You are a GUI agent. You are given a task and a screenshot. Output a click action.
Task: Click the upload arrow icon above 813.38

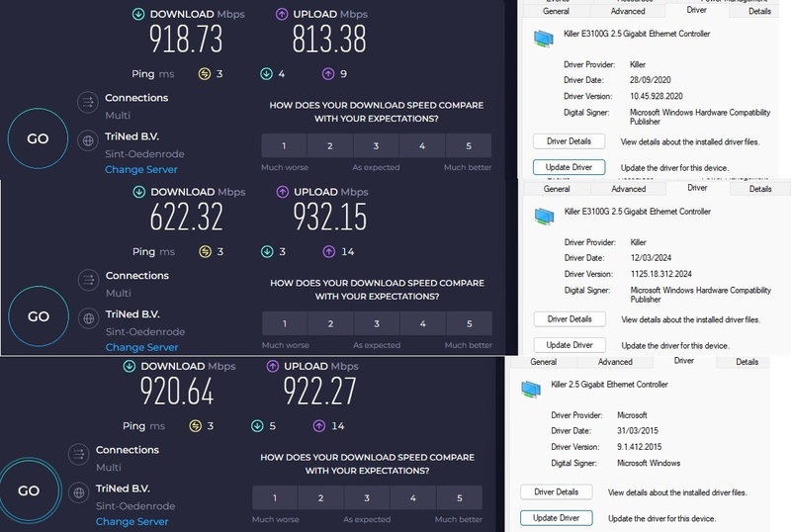coord(282,14)
